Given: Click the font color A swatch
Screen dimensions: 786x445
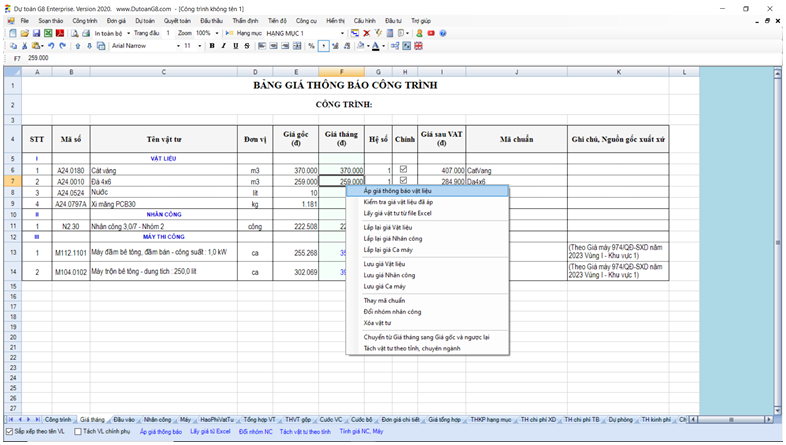Looking at the screenshot, I should pyautogui.click(x=376, y=46).
